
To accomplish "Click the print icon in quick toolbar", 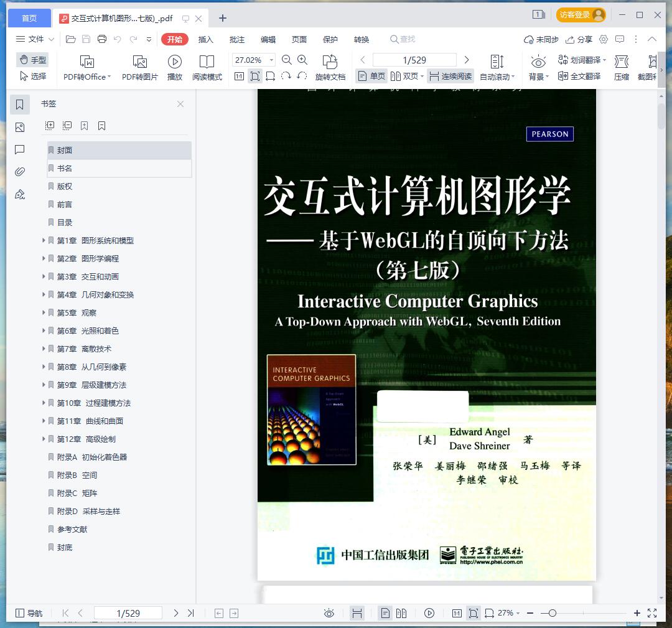I will click(102, 39).
